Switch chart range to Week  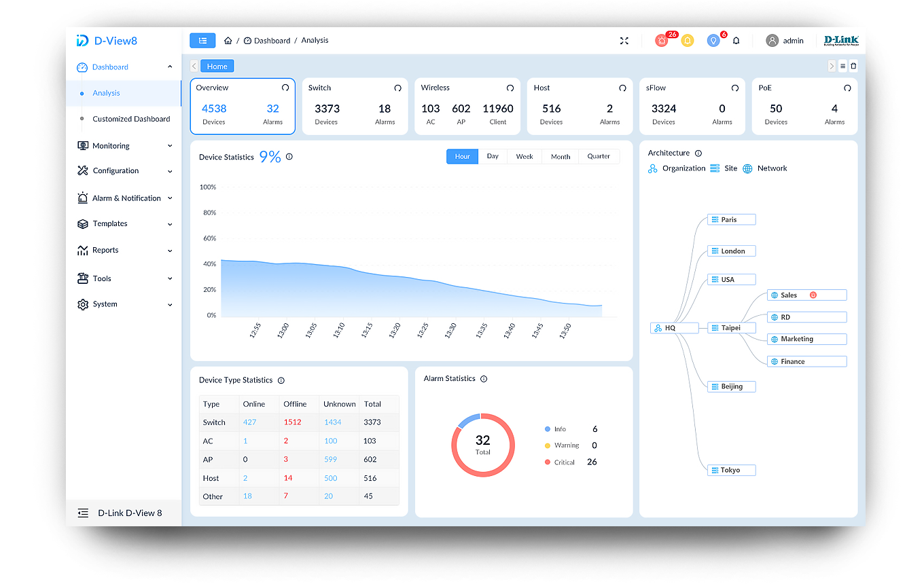tap(524, 156)
